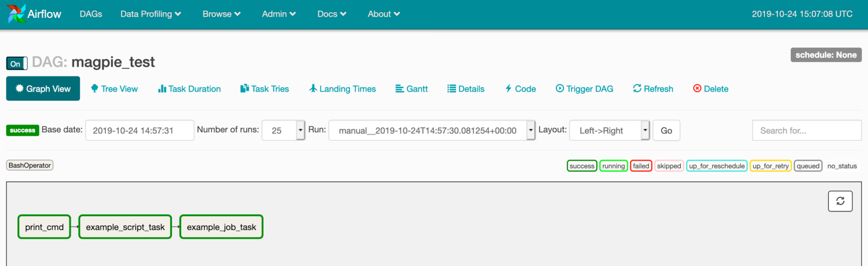Viewport: 868px width, 266px height.
Task: Open the Docs menu
Action: [x=332, y=14]
